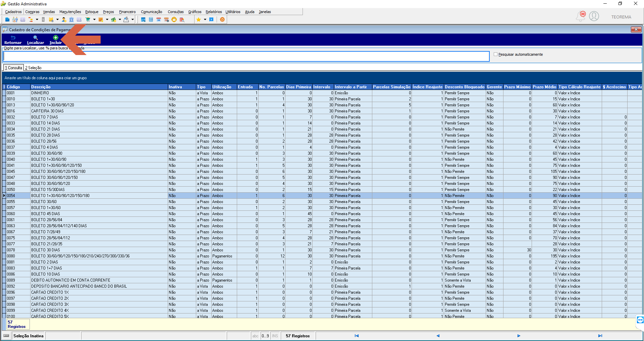Switch to the 1 Consulta tab

coord(13,68)
